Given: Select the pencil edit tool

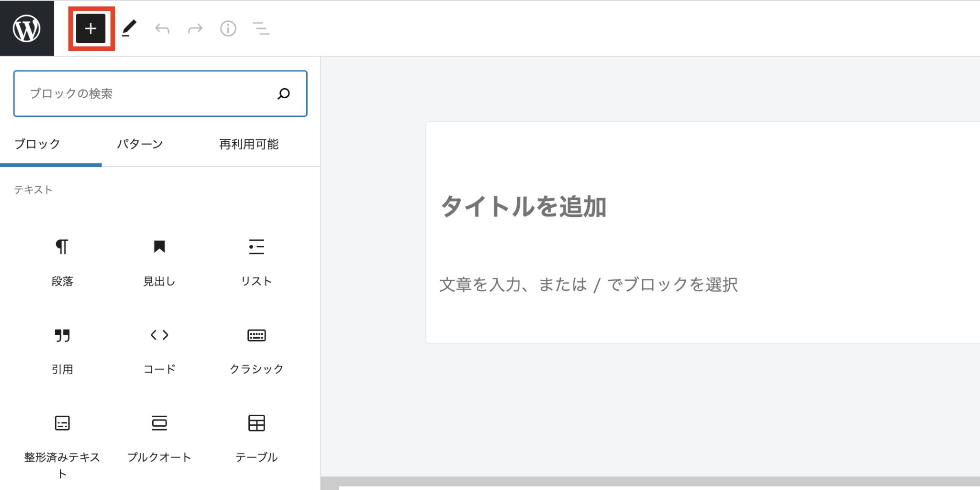Looking at the screenshot, I should point(129,29).
